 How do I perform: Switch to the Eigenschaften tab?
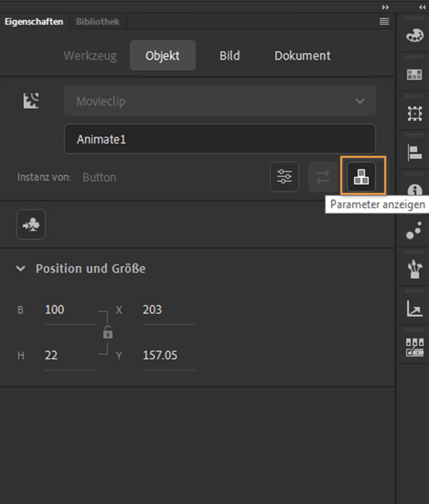pos(34,22)
